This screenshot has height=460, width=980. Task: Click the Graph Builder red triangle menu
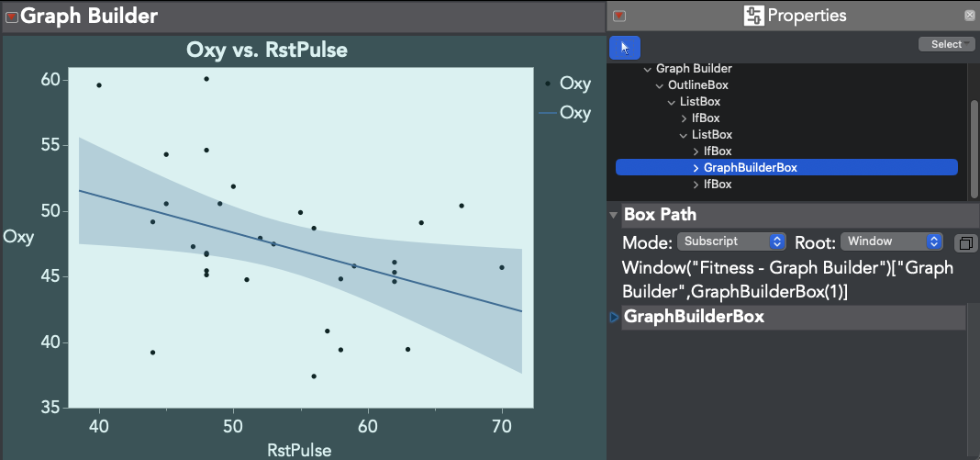click(x=12, y=17)
